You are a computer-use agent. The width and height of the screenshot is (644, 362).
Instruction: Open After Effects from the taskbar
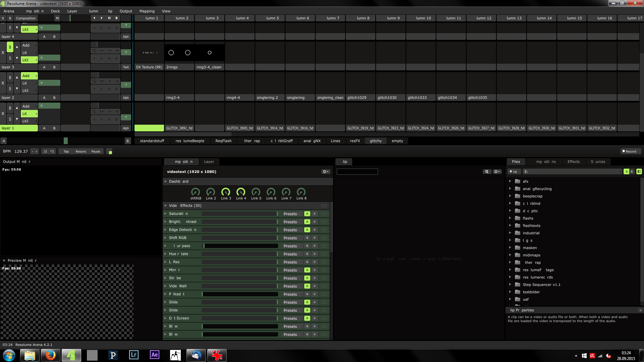point(154,355)
